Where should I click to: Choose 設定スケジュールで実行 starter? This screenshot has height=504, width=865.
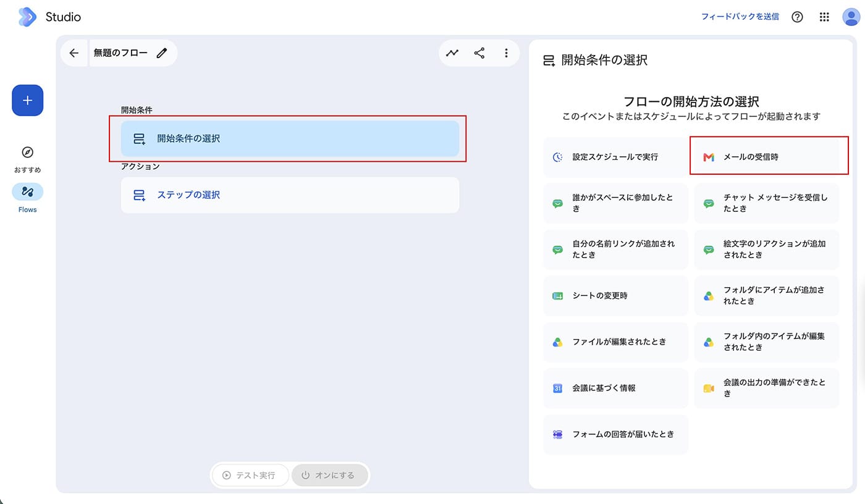[615, 157]
